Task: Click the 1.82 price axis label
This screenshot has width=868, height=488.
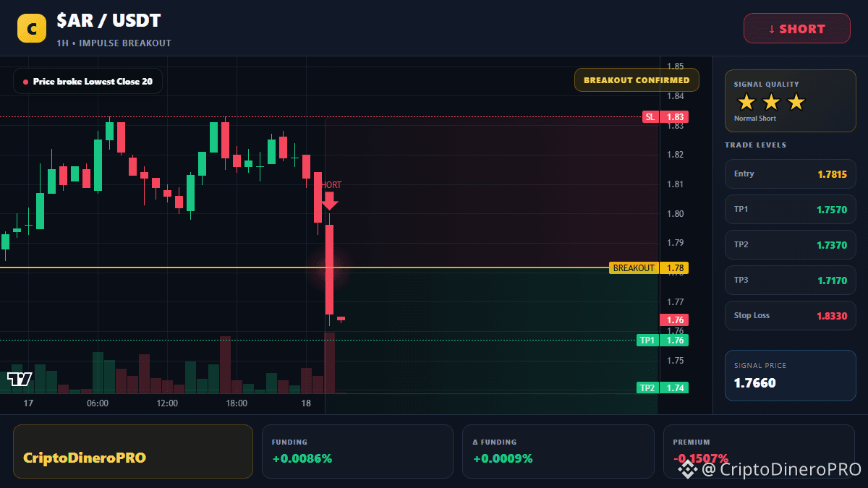Action: [676, 155]
